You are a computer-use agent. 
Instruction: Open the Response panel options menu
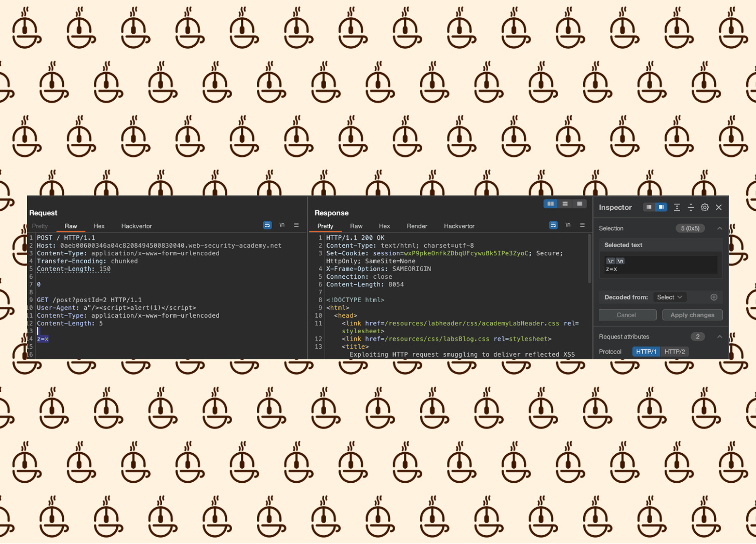(583, 225)
